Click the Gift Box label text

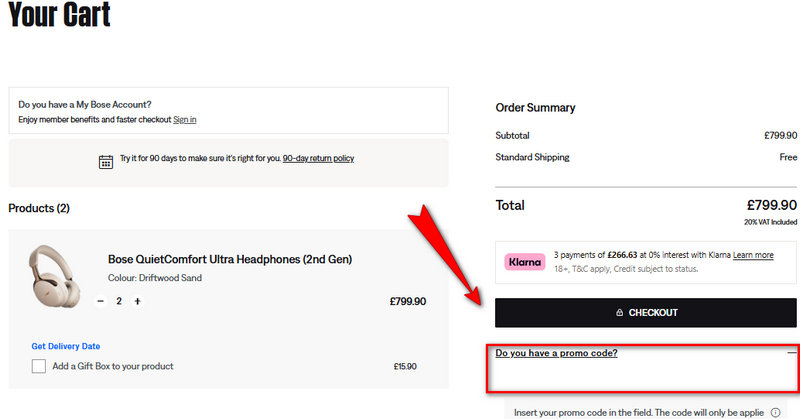[x=113, y=366]
